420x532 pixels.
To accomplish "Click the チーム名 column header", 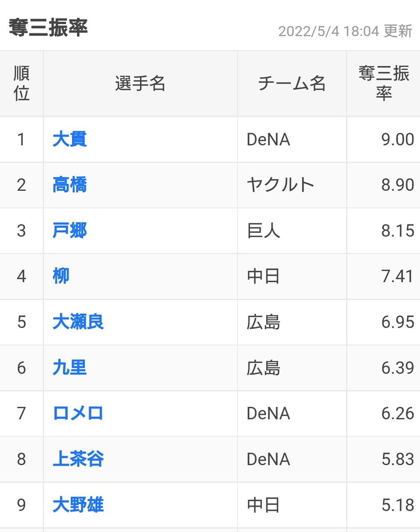I will pyautogui.click(x=292, y=84).
